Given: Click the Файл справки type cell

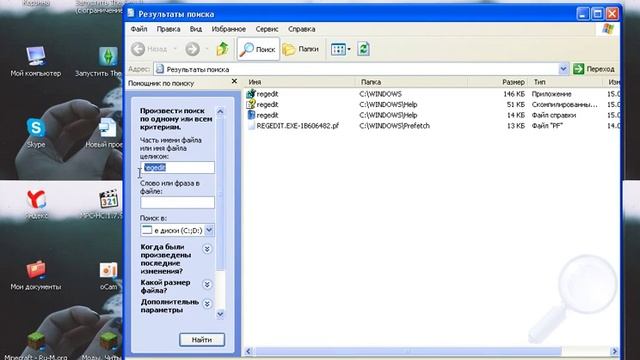Looking at the screenshot, I should click(x=553, y=115).
